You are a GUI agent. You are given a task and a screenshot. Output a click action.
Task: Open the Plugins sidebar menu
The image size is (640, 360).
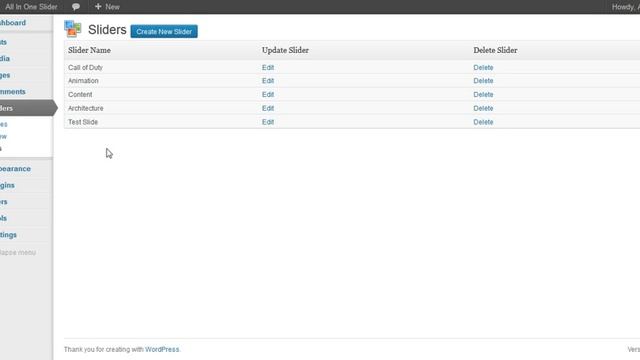[x=7, y=185]
